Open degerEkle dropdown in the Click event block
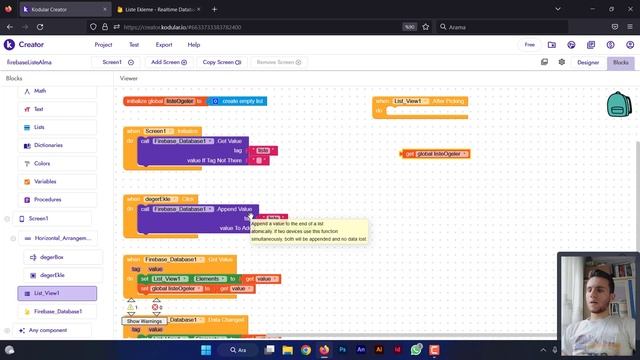This screenshot has width=640, height=360. click(161, 199)
